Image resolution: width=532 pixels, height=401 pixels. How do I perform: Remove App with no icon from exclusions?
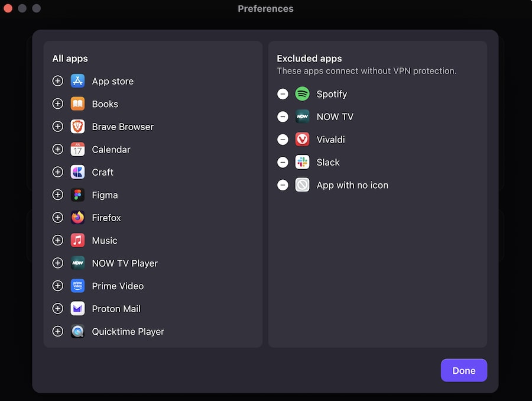(283, 185)
